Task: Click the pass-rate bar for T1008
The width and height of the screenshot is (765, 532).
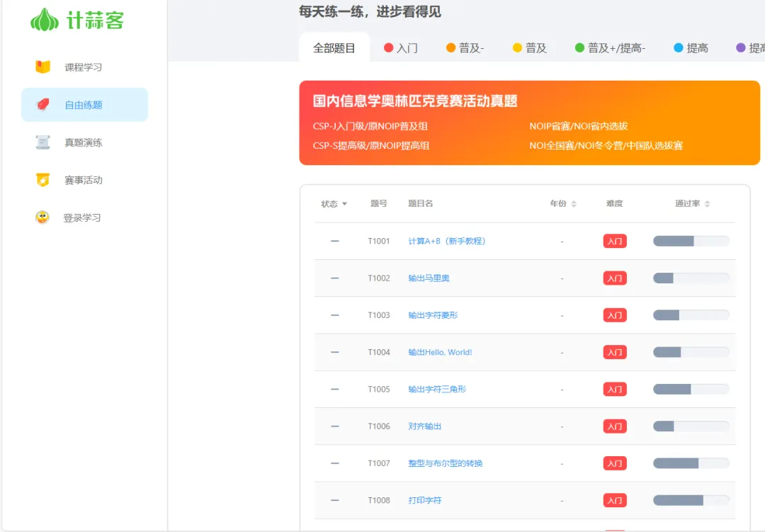Action: click(691, 500)
